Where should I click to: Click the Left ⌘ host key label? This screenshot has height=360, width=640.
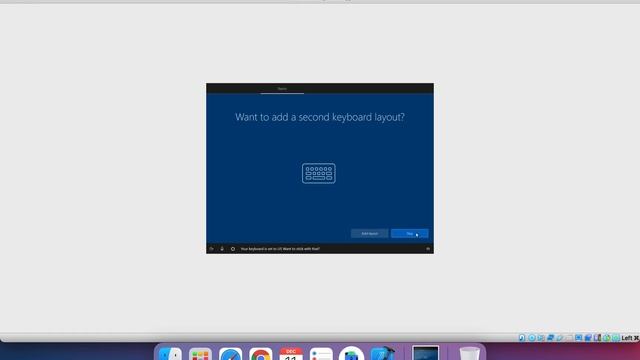[x=630, y=338]
